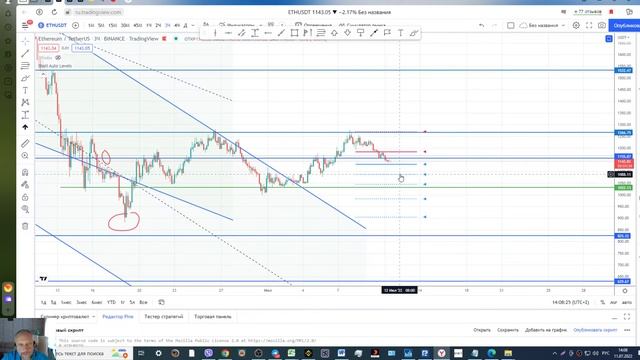This screenshot has width=640, height=360.
Task: Open the timeframe dropdown arrow
Action: [193, 25]
